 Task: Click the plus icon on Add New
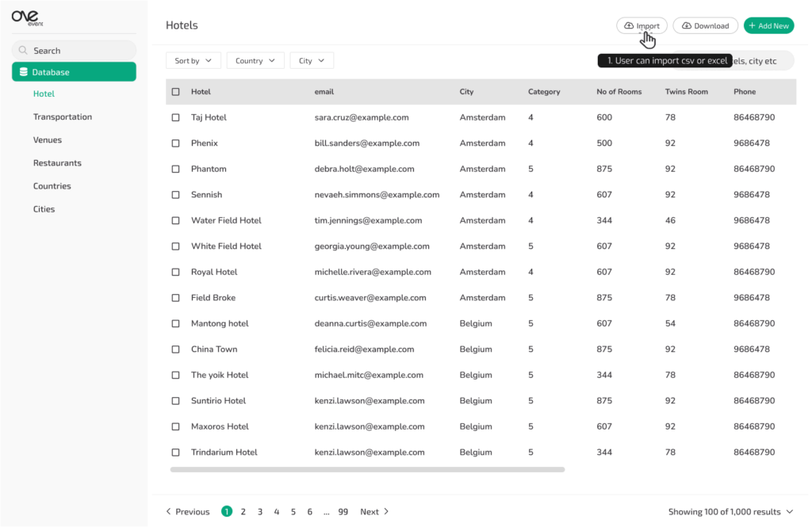[752, 26]
